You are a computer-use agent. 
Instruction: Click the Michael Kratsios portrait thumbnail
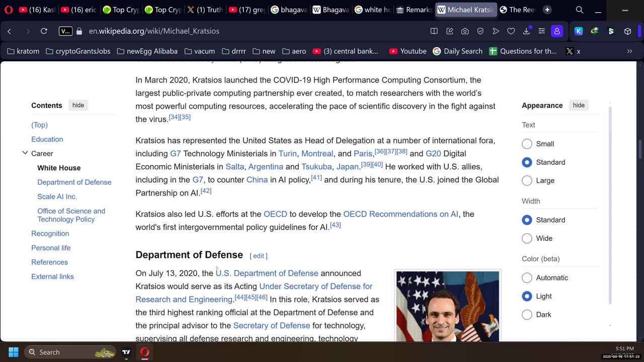pos(447,306)
